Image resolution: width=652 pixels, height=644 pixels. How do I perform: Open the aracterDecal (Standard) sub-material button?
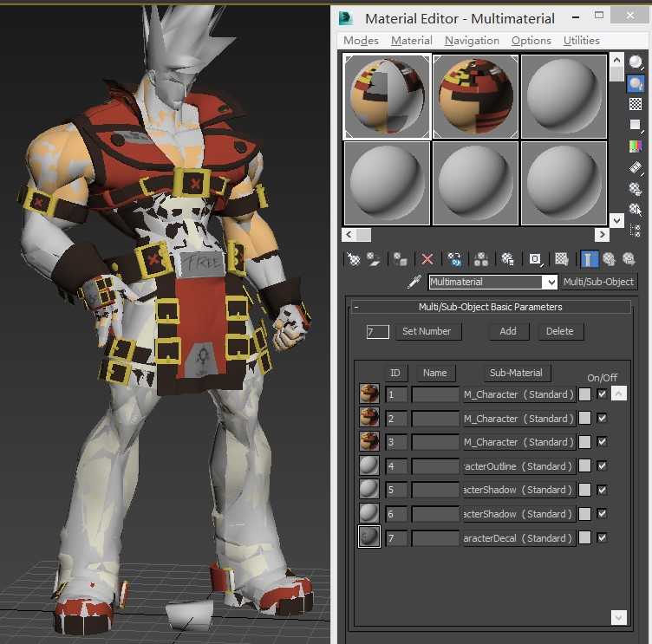coord(518,538)
